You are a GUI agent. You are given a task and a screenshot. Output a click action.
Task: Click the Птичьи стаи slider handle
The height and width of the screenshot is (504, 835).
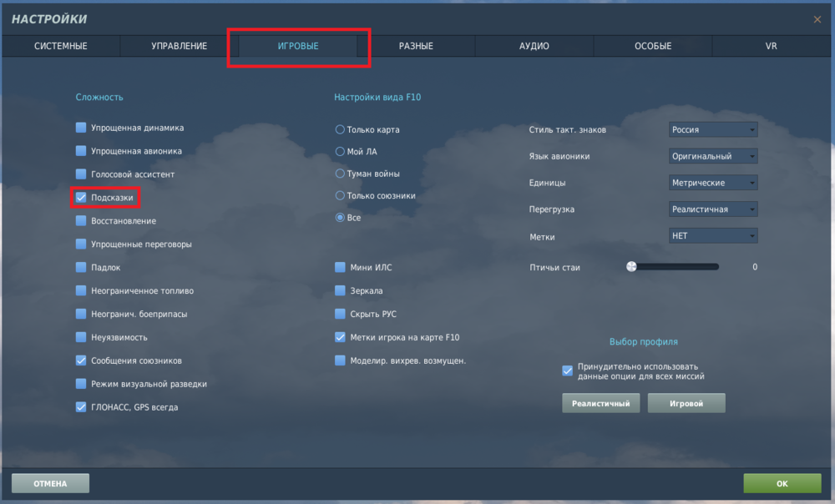click(x=631, y=267)
